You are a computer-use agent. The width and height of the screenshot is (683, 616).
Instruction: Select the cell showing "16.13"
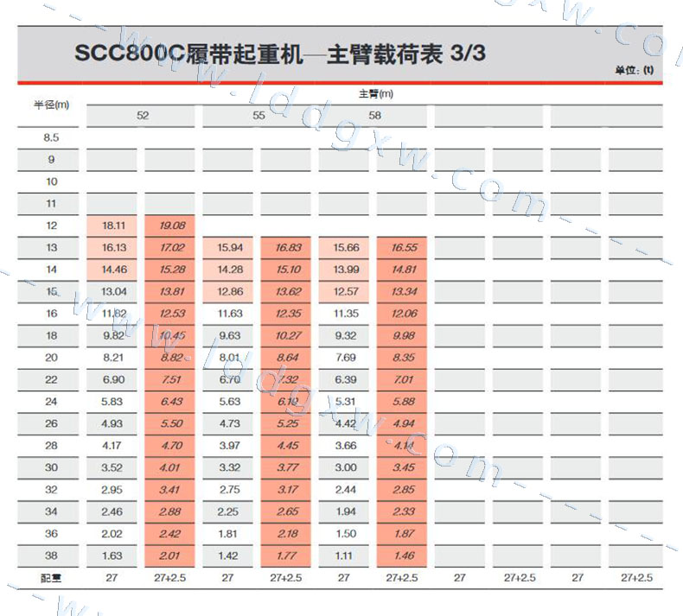(113, 247)
